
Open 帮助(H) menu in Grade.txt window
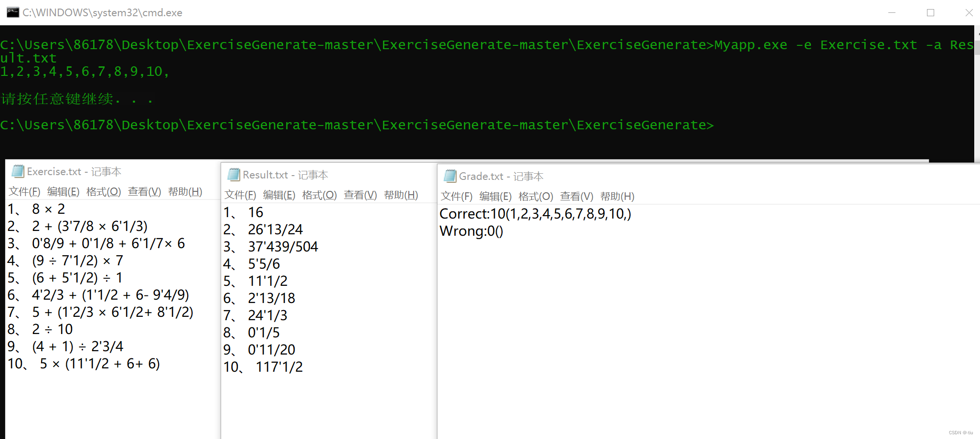tap(618, 197)
